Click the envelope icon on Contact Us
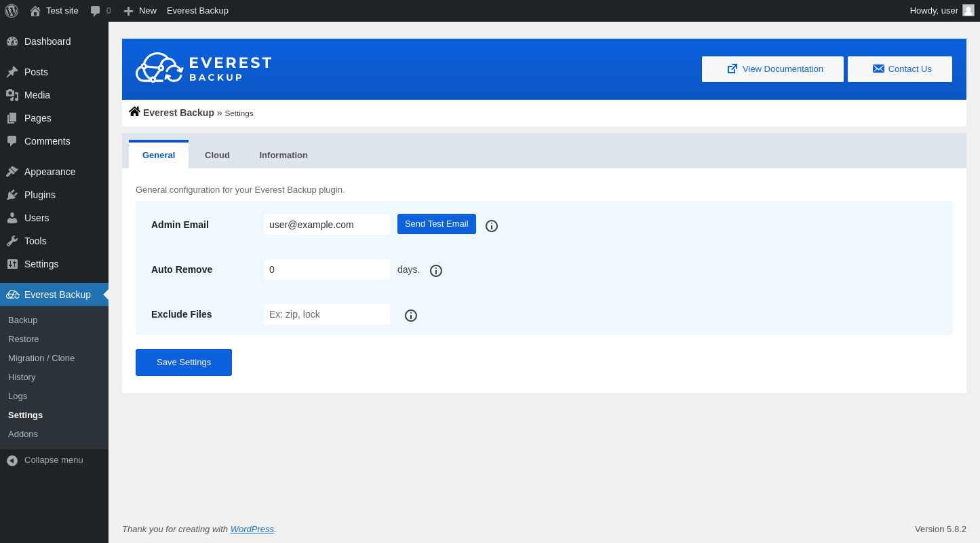 coord(878,69)
